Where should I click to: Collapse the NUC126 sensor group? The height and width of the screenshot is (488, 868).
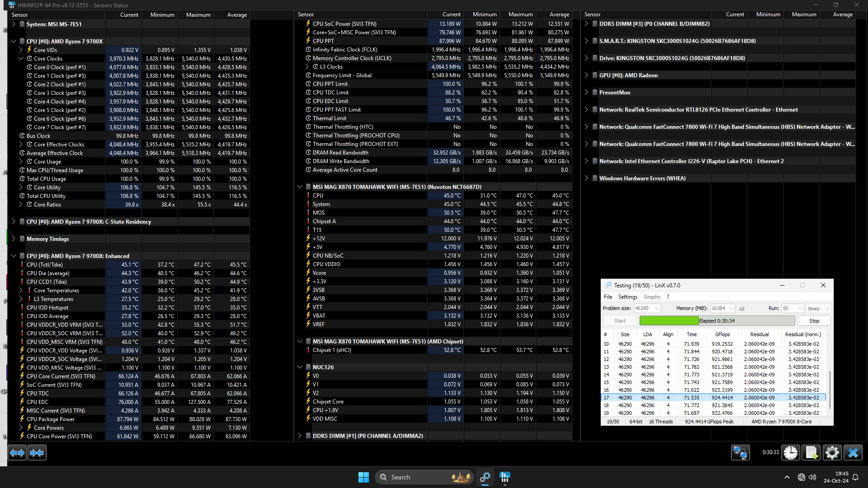coord(300,367)
